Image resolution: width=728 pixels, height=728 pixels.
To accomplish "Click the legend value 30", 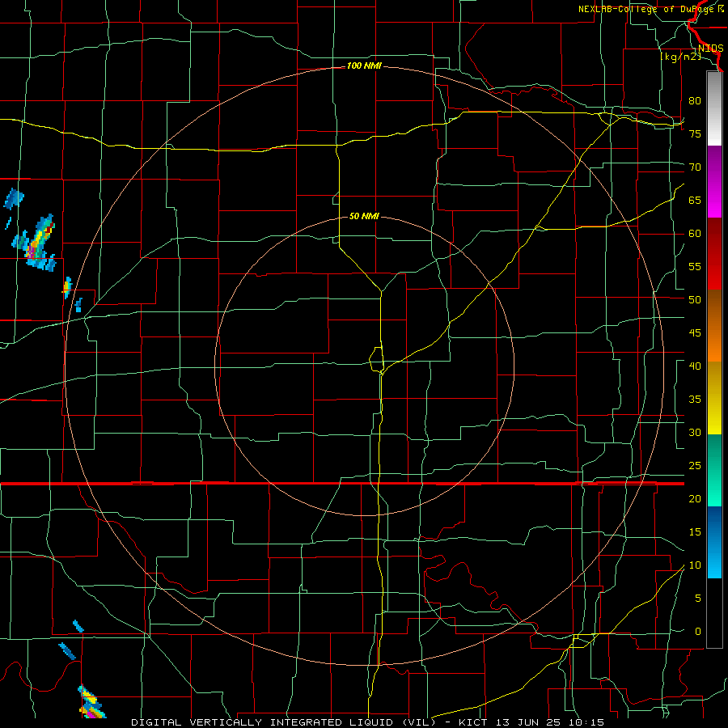I will coord(695,432).
